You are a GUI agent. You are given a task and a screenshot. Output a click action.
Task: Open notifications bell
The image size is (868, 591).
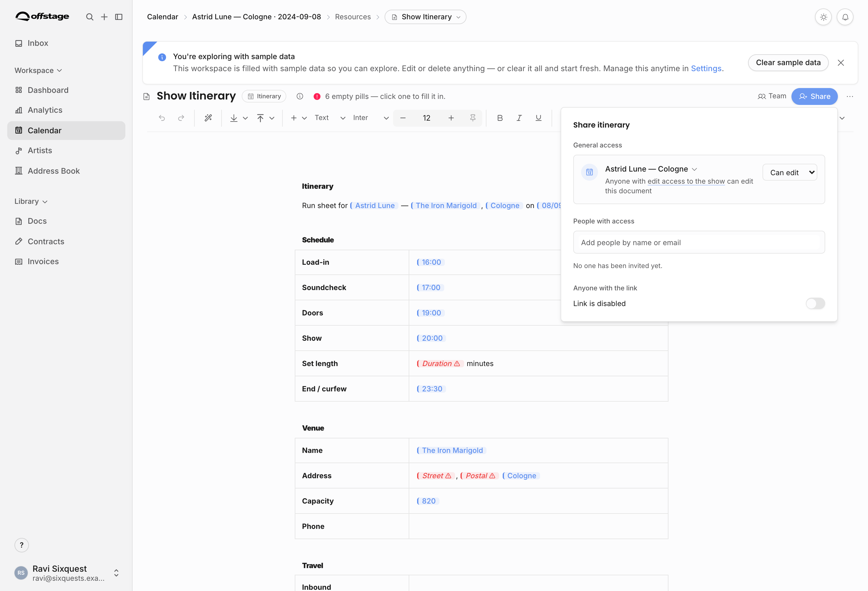845,17
